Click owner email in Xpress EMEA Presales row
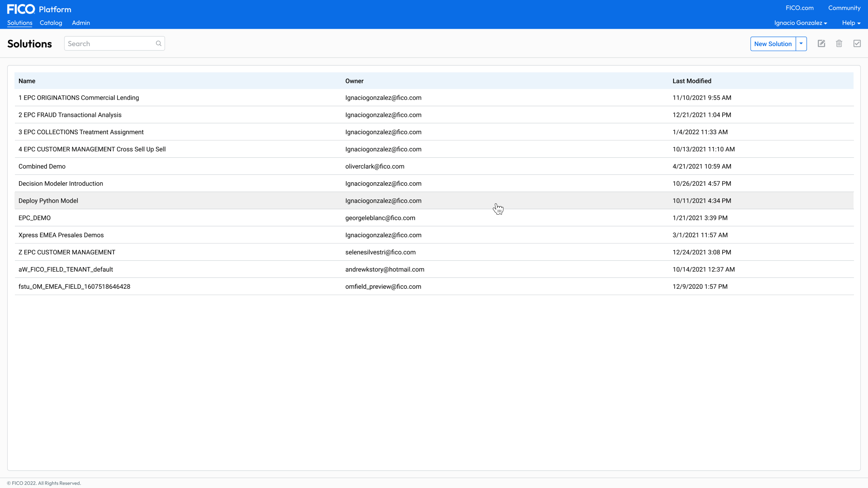 pyautogui.click(x=383, y=235)
